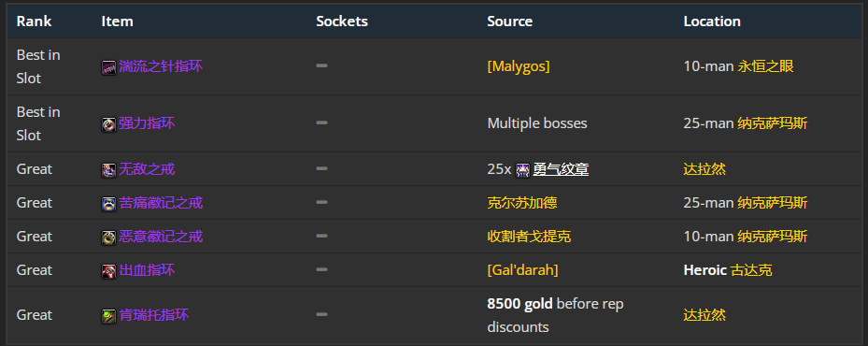This screenshot has width=868, height=346.
Task: Click the 无敌之戒 item icon
Action: [108, 169]
